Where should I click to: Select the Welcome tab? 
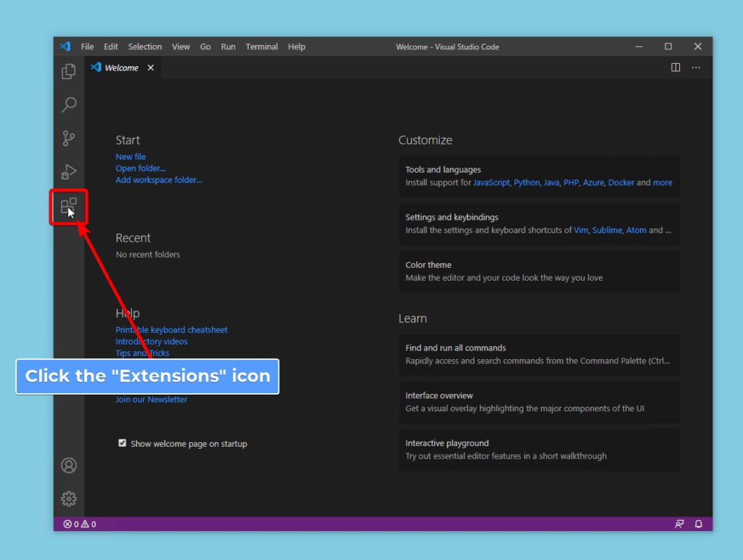pos(122,67)
